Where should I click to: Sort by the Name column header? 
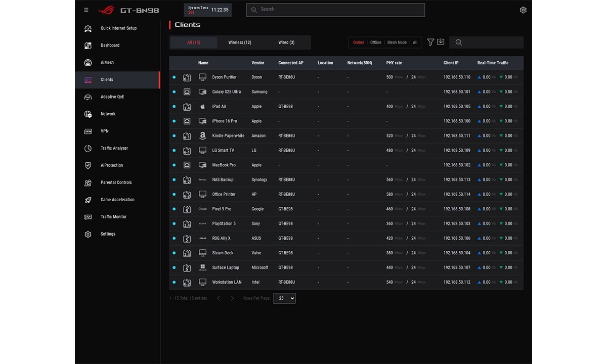pos(203,63)
